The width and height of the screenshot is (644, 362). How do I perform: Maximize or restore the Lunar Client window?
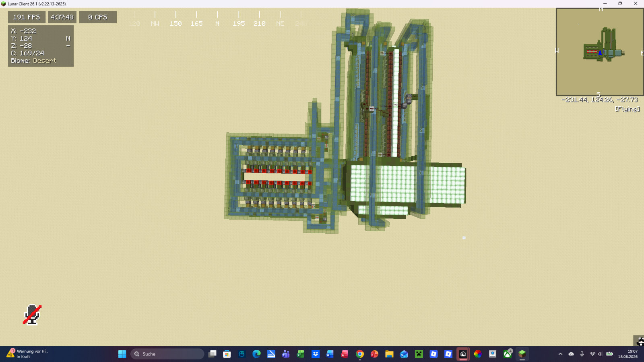620,4
